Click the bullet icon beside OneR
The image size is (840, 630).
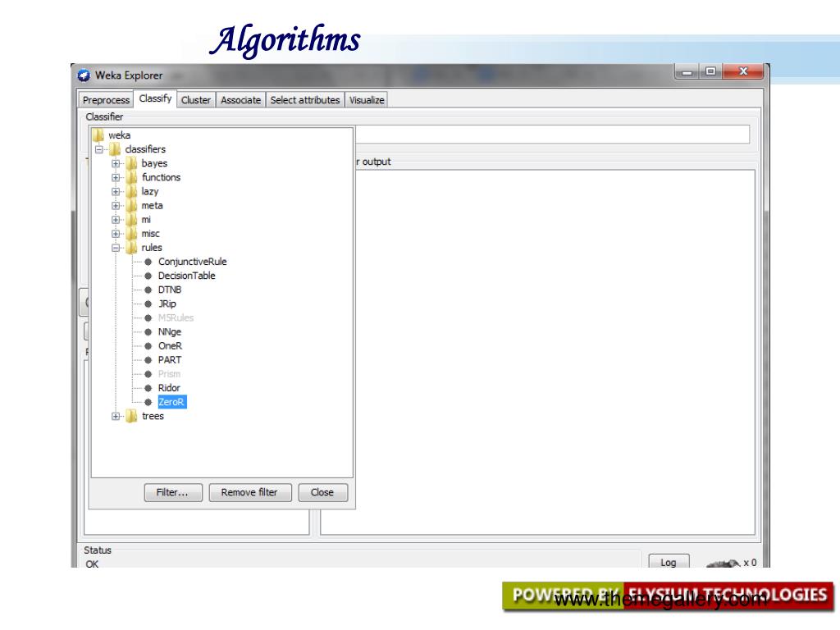pos(148,345)
